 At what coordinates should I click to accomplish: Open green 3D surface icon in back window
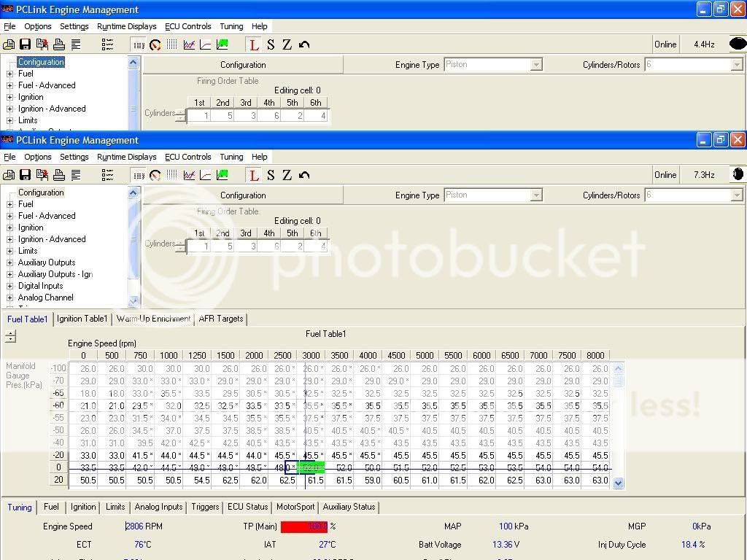[222, 44]
